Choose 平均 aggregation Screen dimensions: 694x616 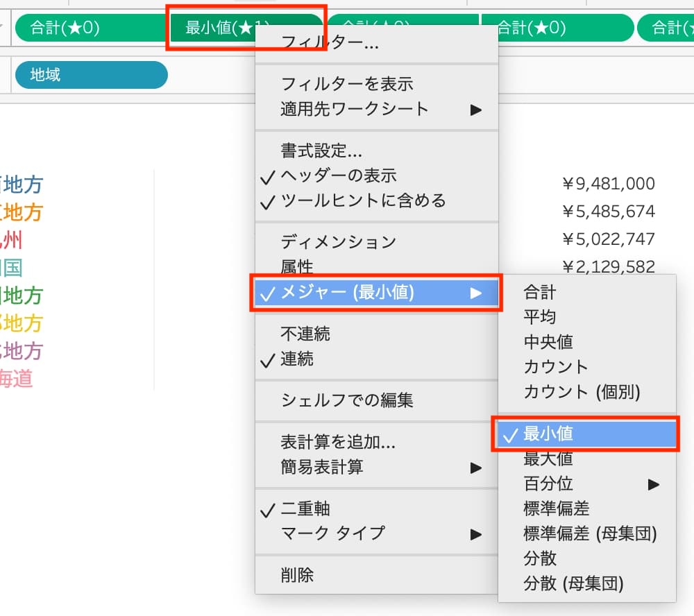click(x=540, y=317)
